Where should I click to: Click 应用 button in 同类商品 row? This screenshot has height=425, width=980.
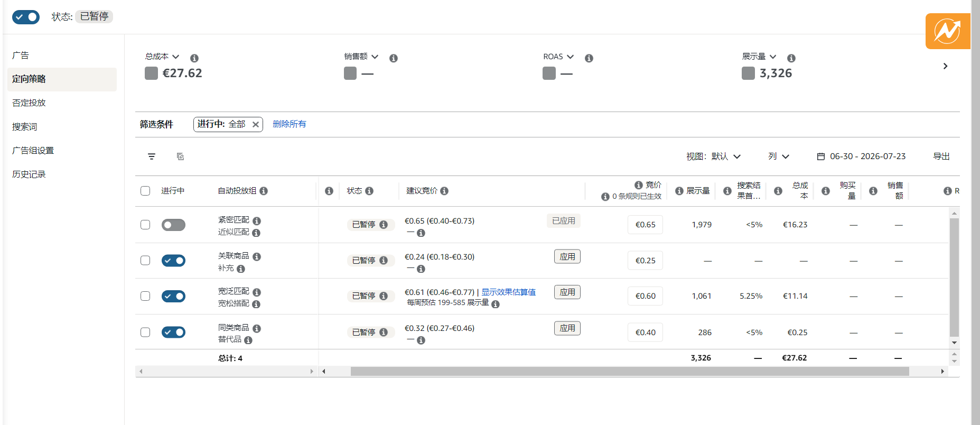pyautogui.click(x=567, y=328)
